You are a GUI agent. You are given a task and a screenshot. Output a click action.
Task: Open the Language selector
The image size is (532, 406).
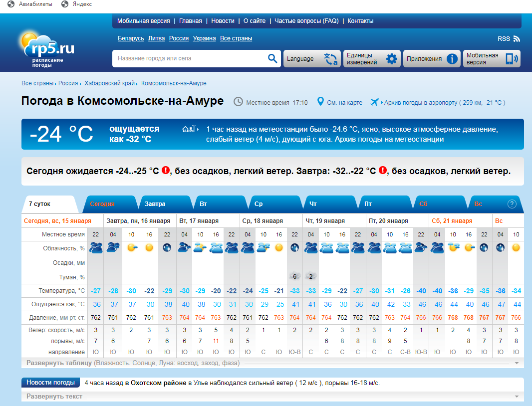(x=312, y=59)
